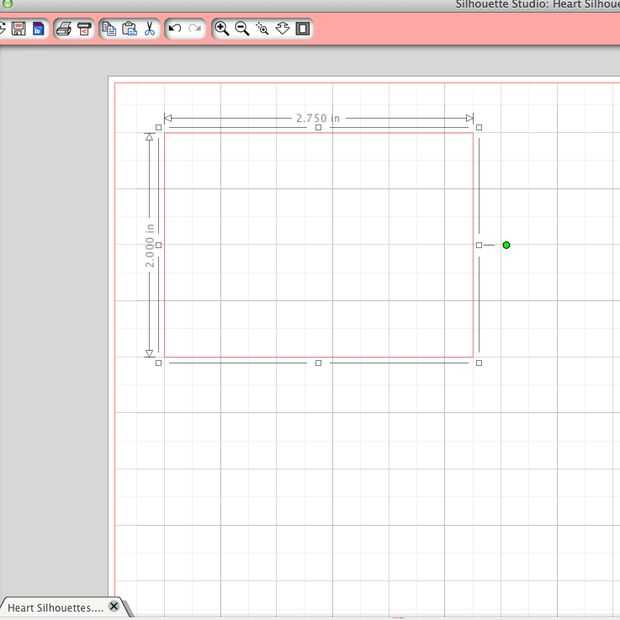Click the right-middle resize handle
Viewport: 620px width, 620px height.
479,245
